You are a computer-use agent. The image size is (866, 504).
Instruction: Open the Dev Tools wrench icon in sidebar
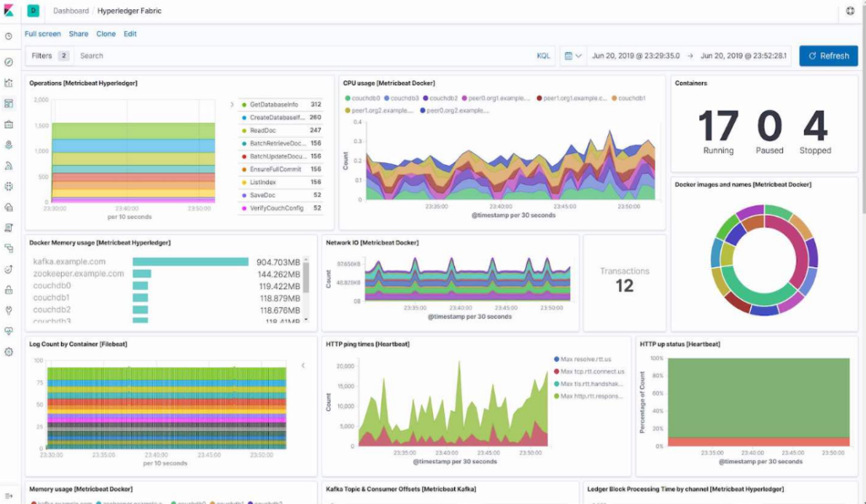pos(8,311)
